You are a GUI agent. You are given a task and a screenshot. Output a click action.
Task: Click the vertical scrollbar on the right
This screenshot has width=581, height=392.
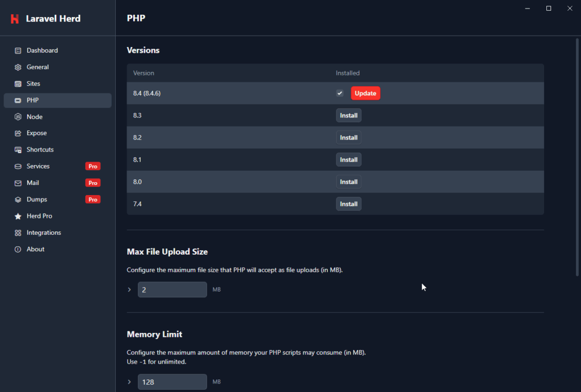tap(577, 158)
